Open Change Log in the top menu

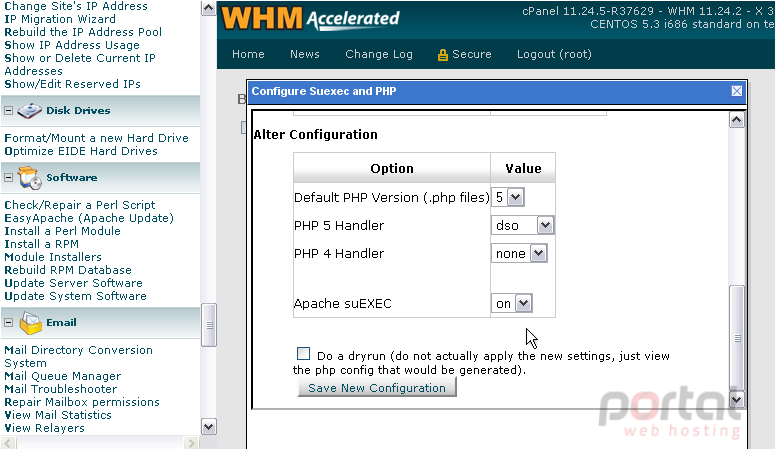379,54
